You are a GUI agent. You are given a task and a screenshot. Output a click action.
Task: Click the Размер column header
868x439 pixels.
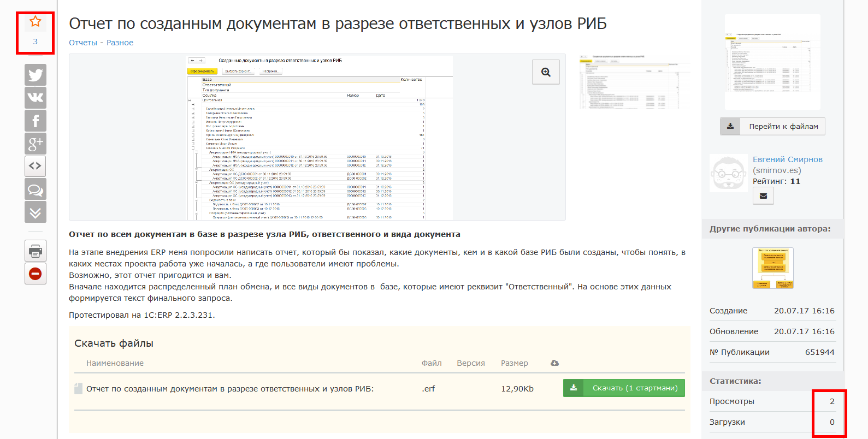coord(515,363)
